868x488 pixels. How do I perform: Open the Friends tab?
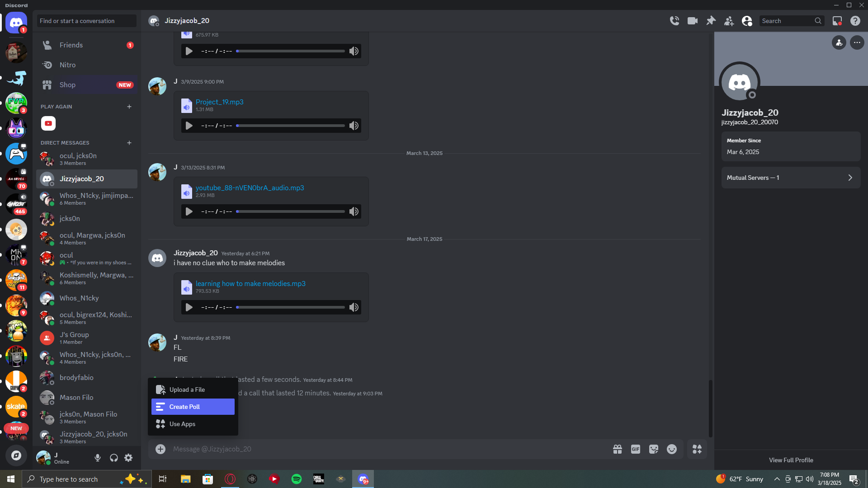click(87, 45)
